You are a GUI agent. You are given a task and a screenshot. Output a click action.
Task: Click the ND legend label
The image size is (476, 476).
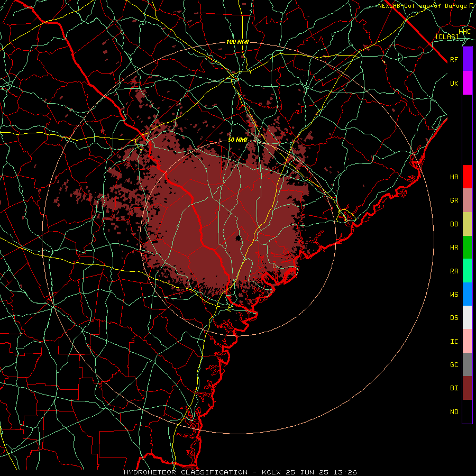click(454, 412)
